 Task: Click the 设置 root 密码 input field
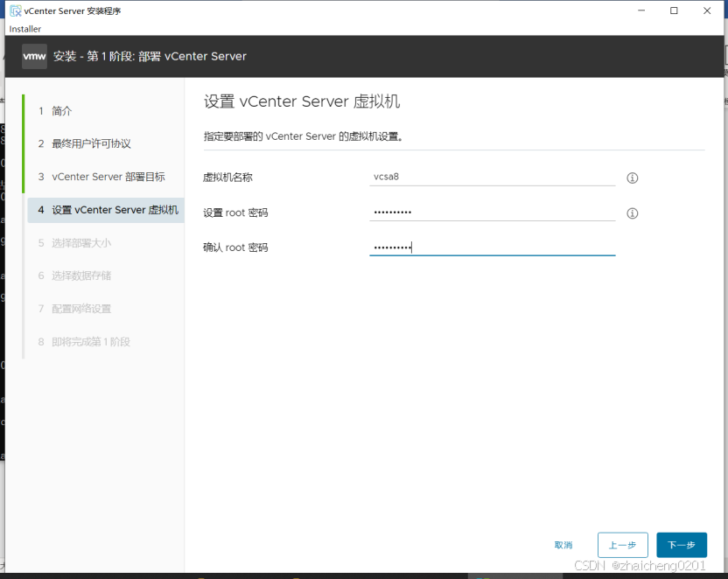coord(492,212)
